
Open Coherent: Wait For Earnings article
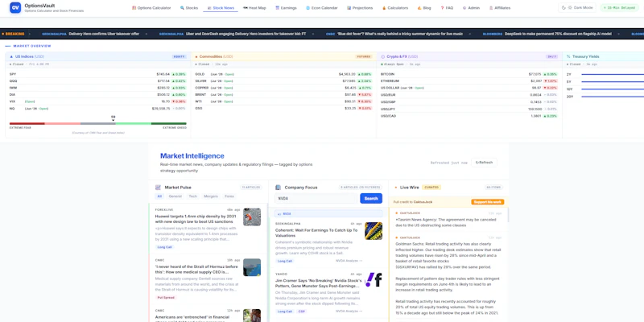click(x=316, y=233)
